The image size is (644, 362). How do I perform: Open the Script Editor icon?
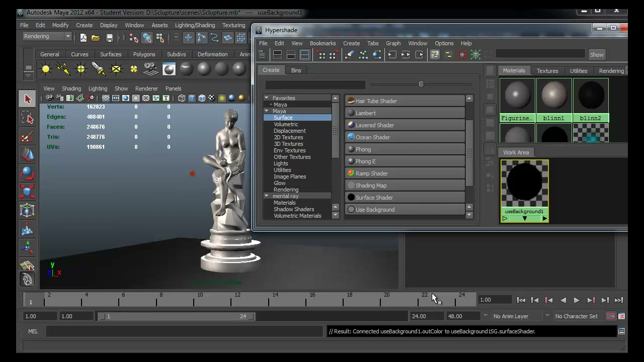point(621,331)
